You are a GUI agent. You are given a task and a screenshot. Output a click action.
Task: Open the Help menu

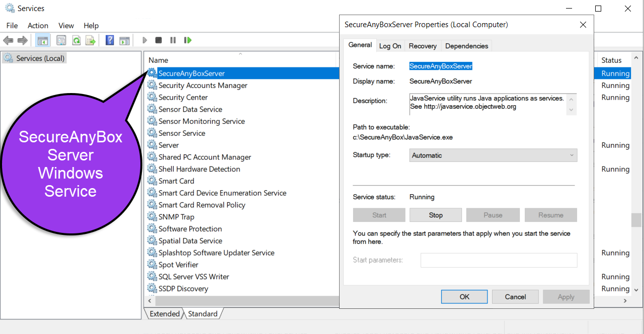[91, 26]
